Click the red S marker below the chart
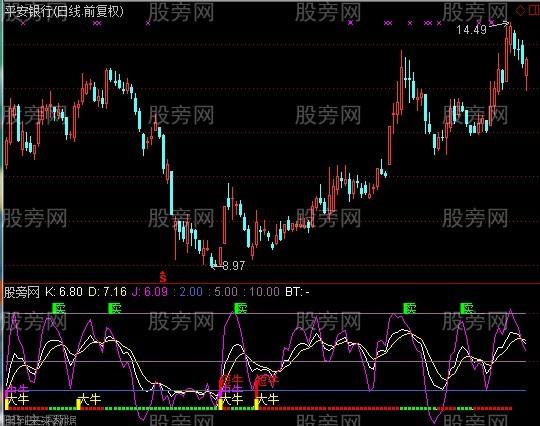The width and height of the screenshot is (540, 426). [163, 277]
